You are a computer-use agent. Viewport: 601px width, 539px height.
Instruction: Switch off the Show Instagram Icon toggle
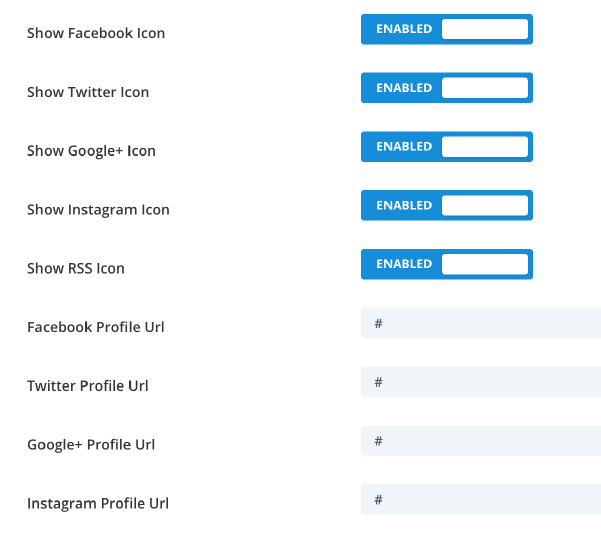(446, 205)
